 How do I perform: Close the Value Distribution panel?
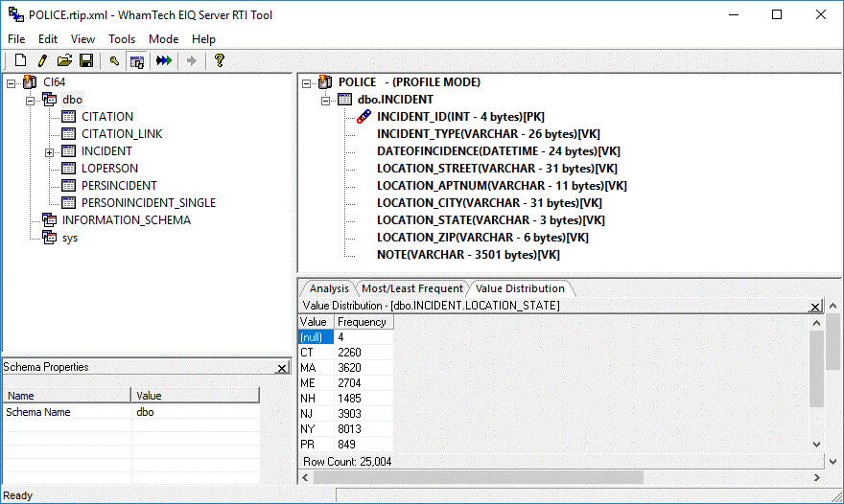point(815,307)
